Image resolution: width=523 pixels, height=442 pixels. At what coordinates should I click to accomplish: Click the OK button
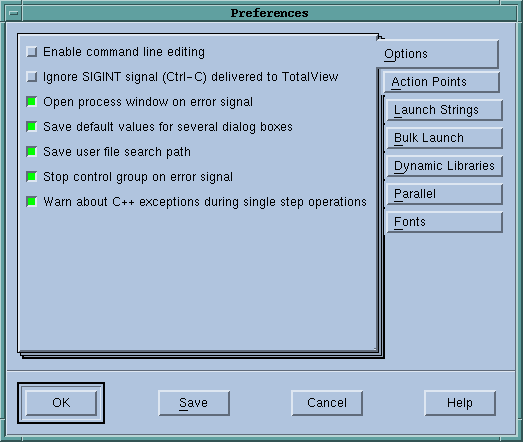click(x=61, y=403)
